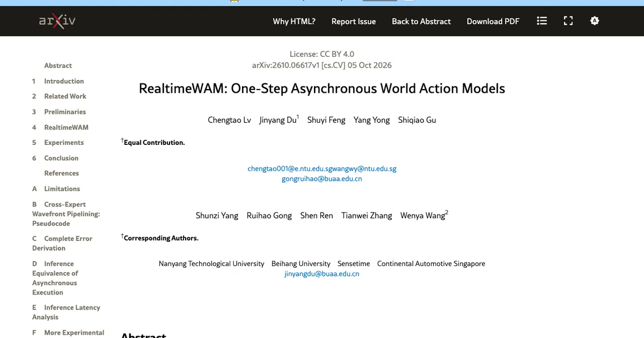Click Continental Automotive Singapore affiliation text
644x338 pixels.
[x=431, y=263]
